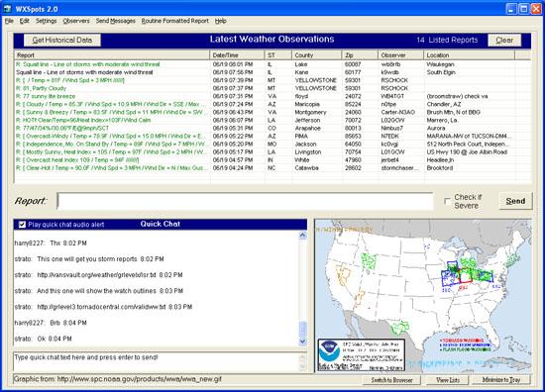545x392 pixels.
Task: Click observer Carter-N3AO cell
Action: tap(398, 112)
